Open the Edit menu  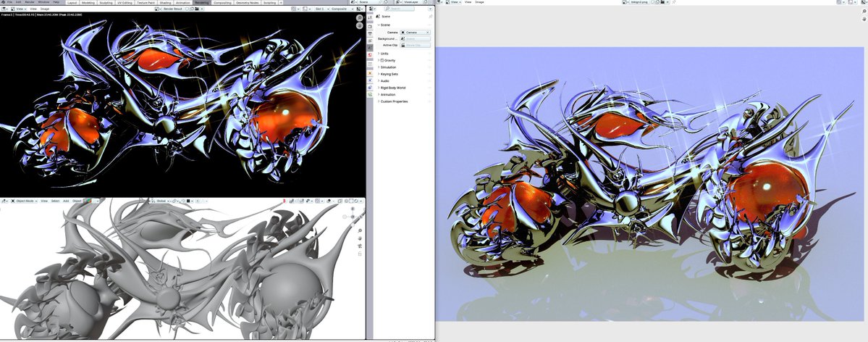tap(18, 2)
